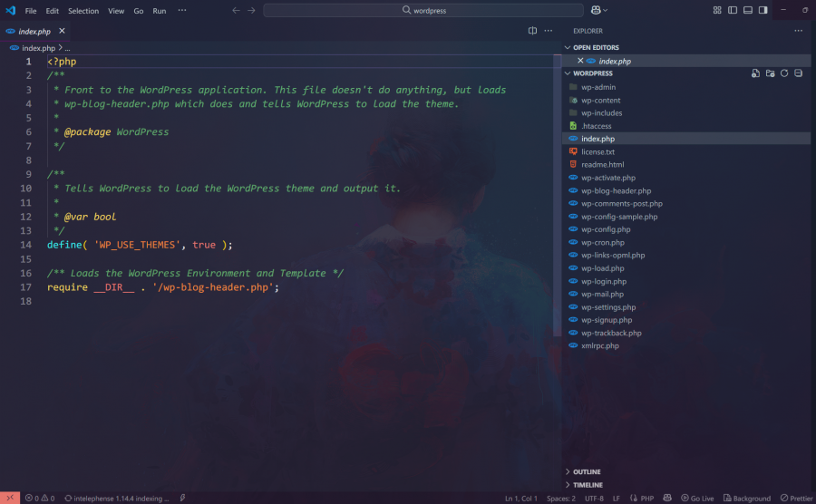Screen dimensions: 816x504
Task: Toggle the bottom panel visibility
Action: (x=748, y=11)
